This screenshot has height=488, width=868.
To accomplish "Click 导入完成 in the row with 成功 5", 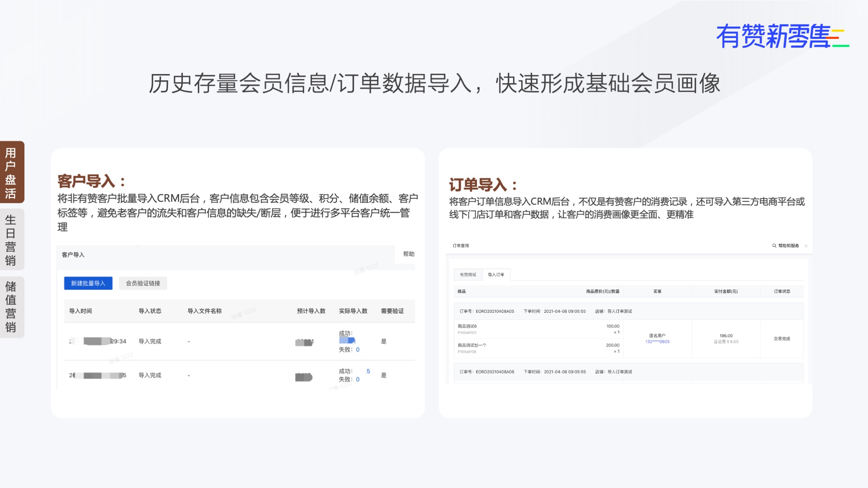I will click(150, 375).
